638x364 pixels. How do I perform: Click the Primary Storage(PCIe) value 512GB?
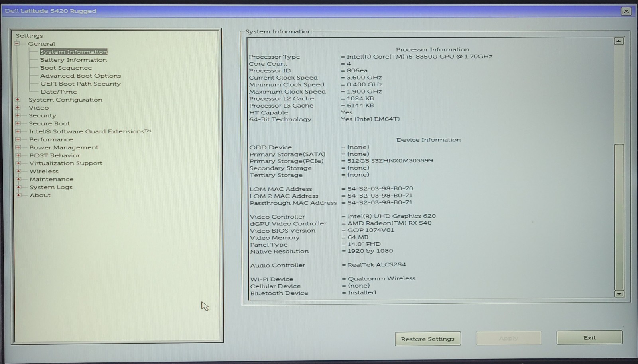pyautogui.click(x=390, y=161)
